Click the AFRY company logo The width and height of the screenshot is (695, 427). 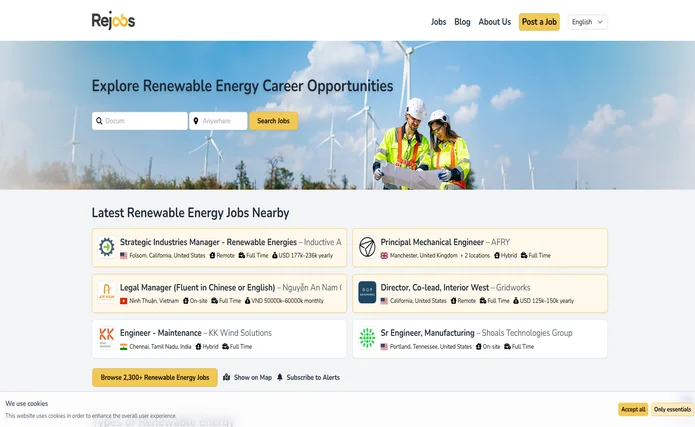[367, 247]
